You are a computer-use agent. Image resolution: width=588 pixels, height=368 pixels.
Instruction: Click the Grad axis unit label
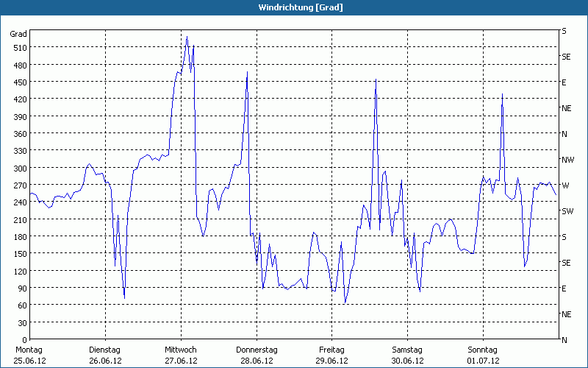(x=18, y=34)
